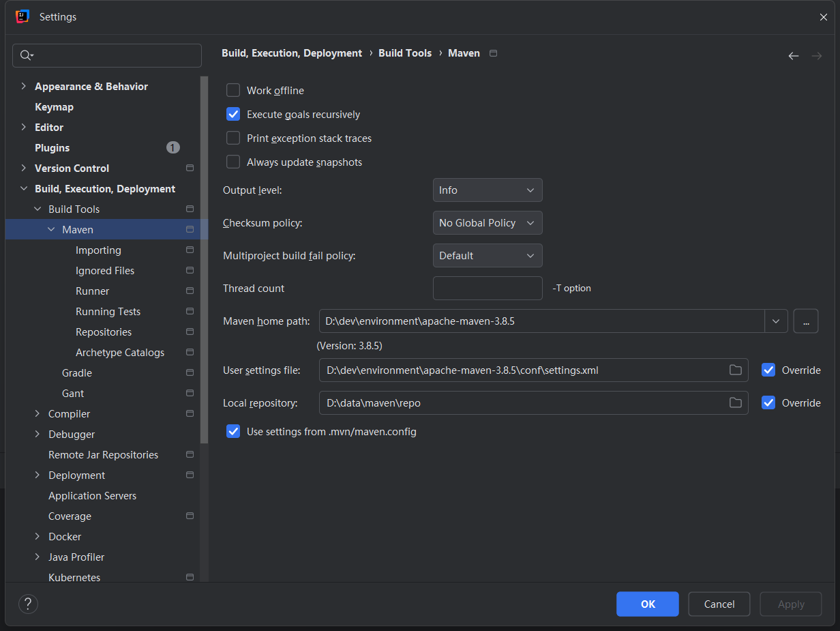Image resolution: width=840 pixels, height=631 pixels.
Task: Click project-settings icon on Compiler row
Action: pyautogui.click(x=190, y=413)
